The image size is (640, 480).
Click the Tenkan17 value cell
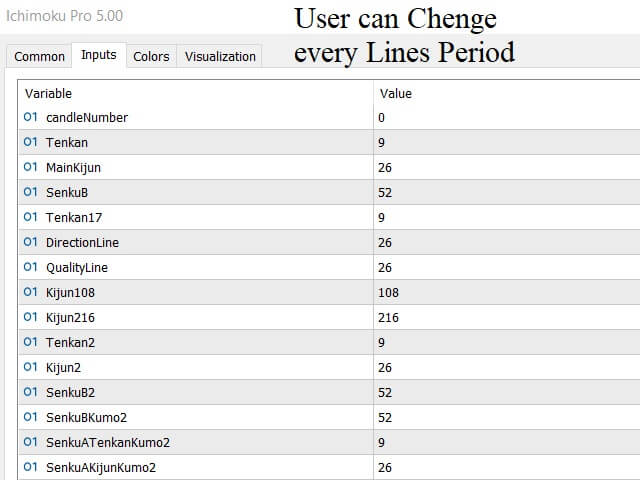(x=505, y=218)
